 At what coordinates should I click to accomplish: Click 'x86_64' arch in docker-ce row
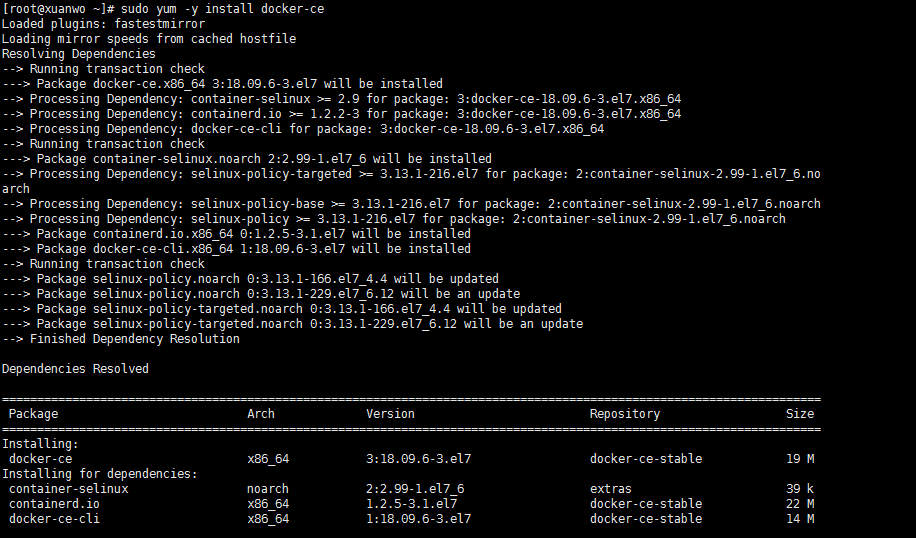[x=268, y=459]
